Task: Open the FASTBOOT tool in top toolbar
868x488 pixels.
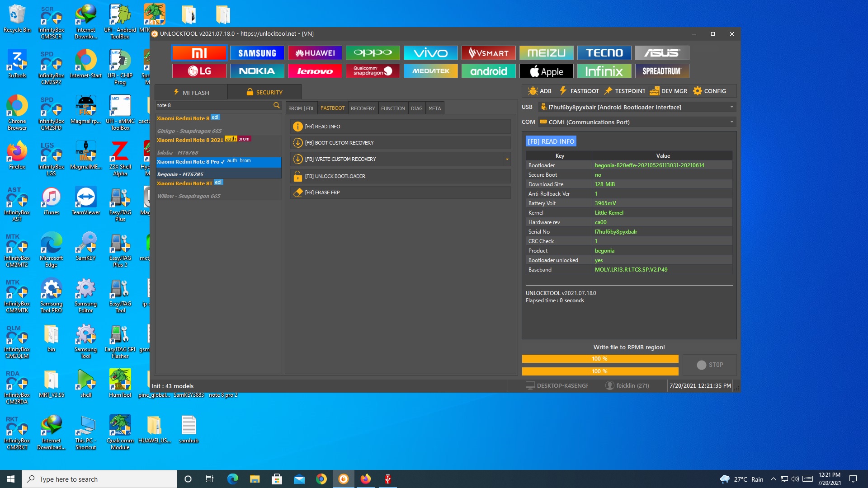Action: [x=579, y=91]
